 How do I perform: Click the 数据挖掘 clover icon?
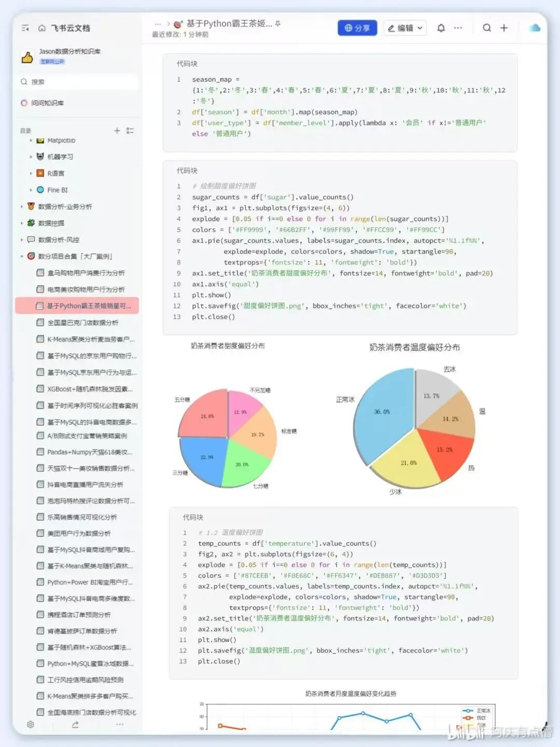tap(31, 223)
